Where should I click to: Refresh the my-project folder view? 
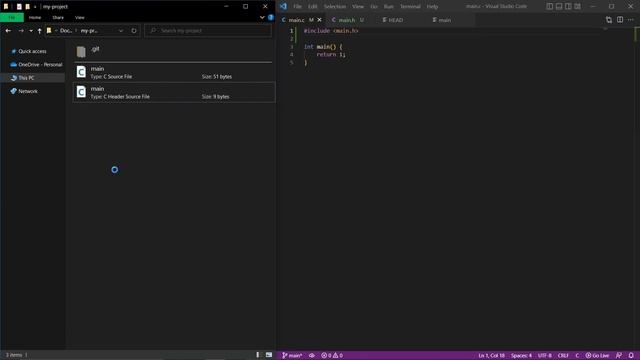pos(134,31)
